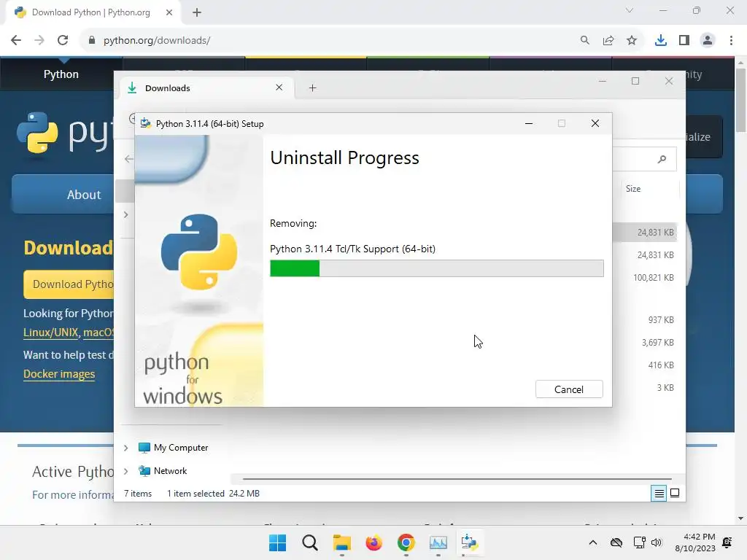Select the 937 KB file row
747x560 pixels.
[660, 320]
